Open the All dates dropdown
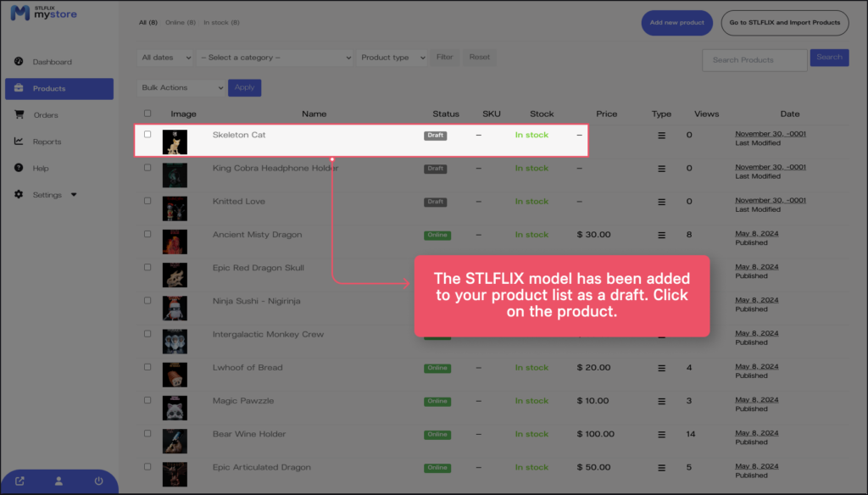 [164, 58]
